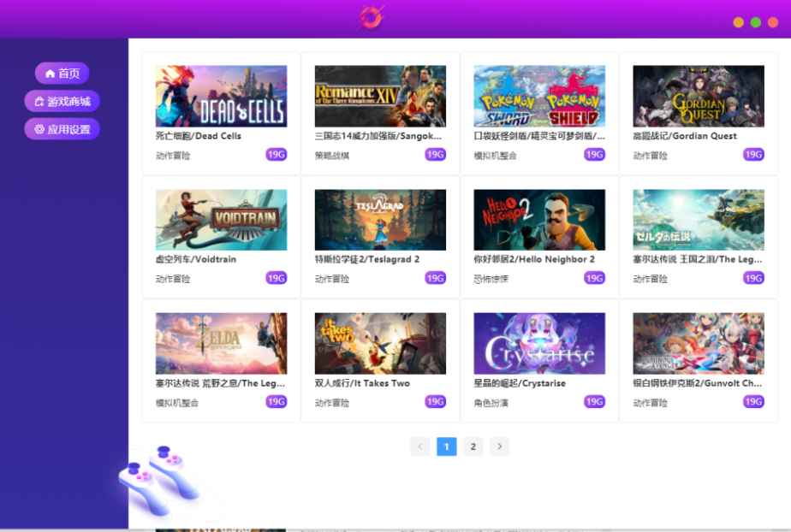The width and height of the screenshot is (791, 532).
Task: Go to page 2 of the game list
Action: click(473, 446)
